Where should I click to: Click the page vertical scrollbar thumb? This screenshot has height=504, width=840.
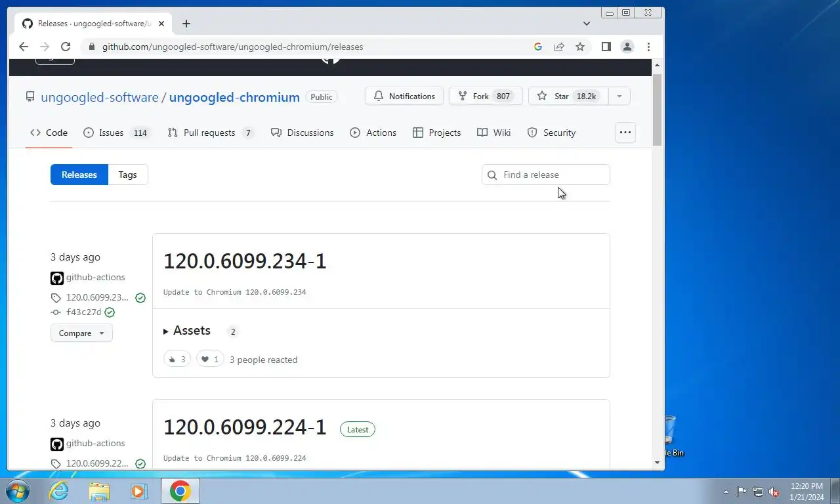658,110
